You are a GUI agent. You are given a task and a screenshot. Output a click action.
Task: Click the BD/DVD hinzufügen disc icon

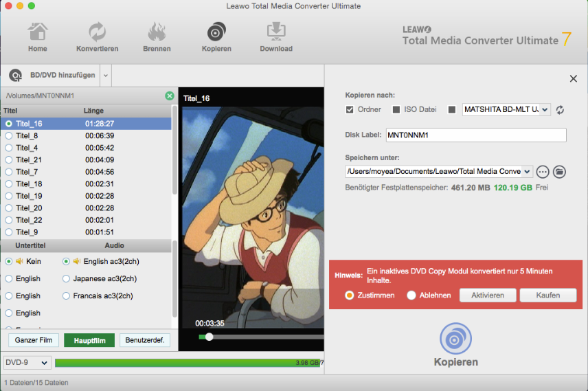pyautogui.click(x=15, y=76)
